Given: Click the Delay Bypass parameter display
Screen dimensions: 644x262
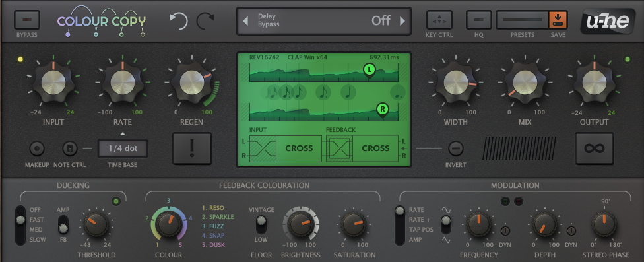Looking at the screenshot, I should (x=323, y=21).
